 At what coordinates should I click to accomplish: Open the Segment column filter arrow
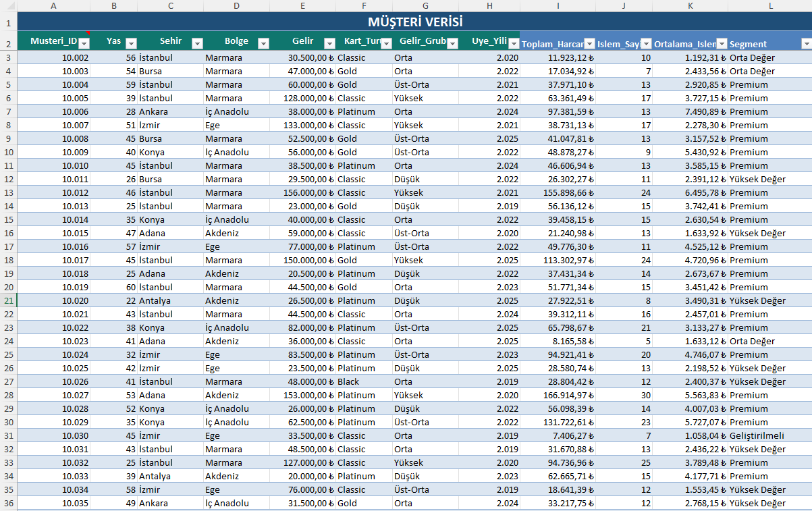coord(806,43)
